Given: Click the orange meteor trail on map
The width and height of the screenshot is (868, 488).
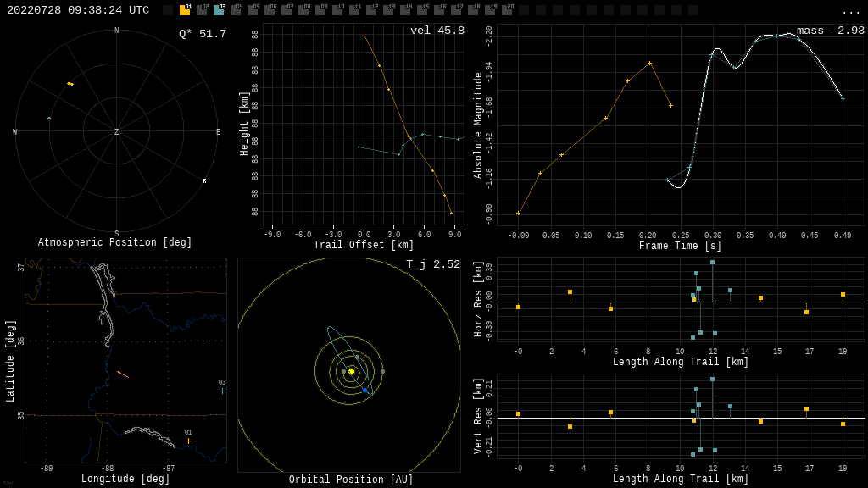Looking at the screenshot, I should (x=123, y=374).
